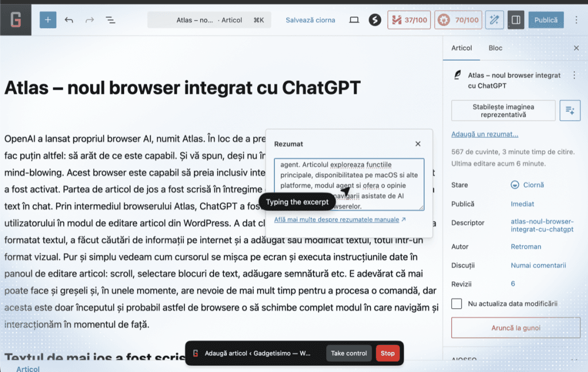
Task: Click the 70/100 headline score badge
Action: (458, 20)
